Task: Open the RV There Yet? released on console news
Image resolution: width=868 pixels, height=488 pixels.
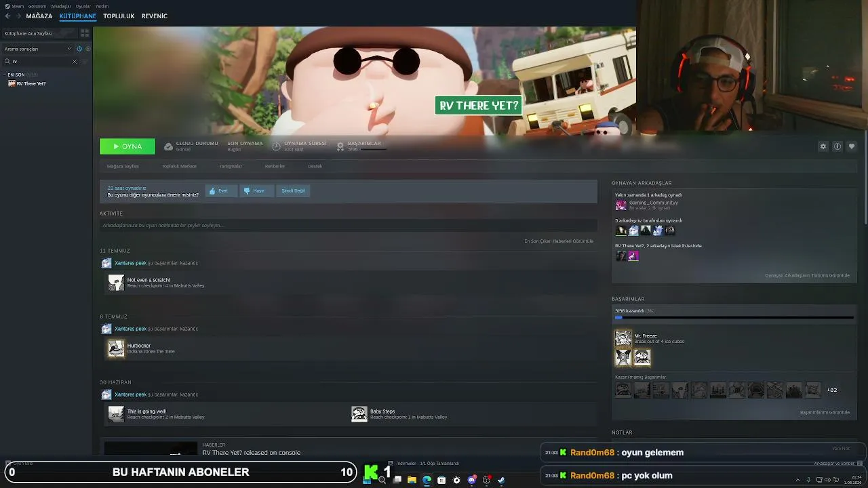Action: (252, 452)
